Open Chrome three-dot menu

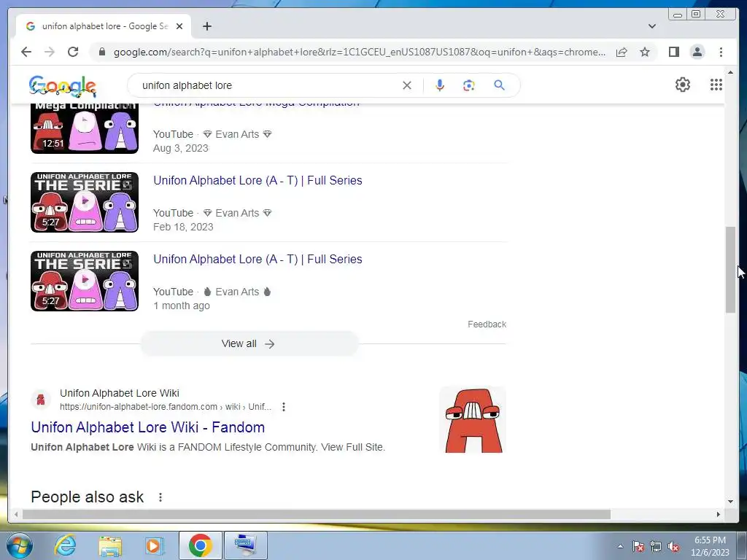coord(721,52)
